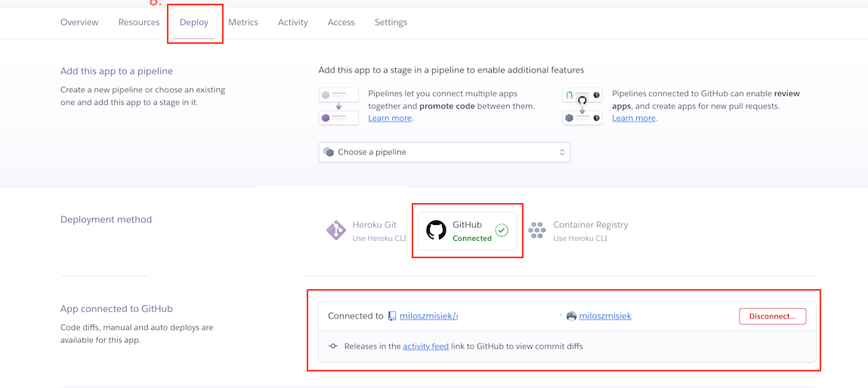
Task: Click the Heroku Git logo icon
Action: click(x=335, y=230)
